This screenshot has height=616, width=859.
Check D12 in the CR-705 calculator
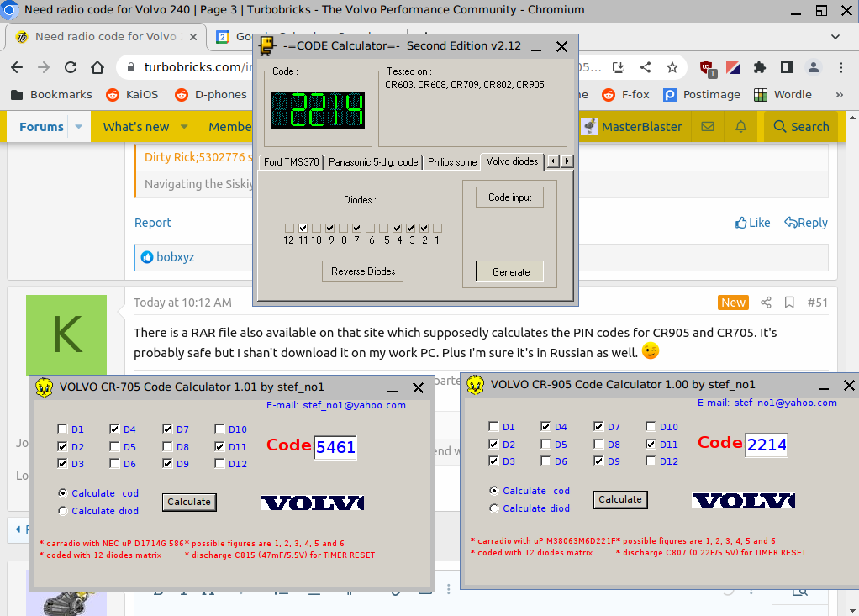click(x=219, y=464)
